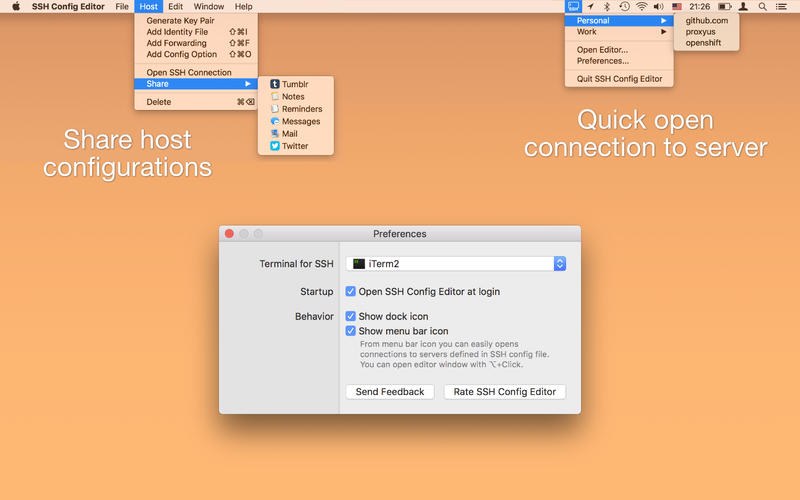Click the iTerm2 terminal icon in dropdown
The width and height of the screenshot is (800, 500).
click(x=359, y=264)
